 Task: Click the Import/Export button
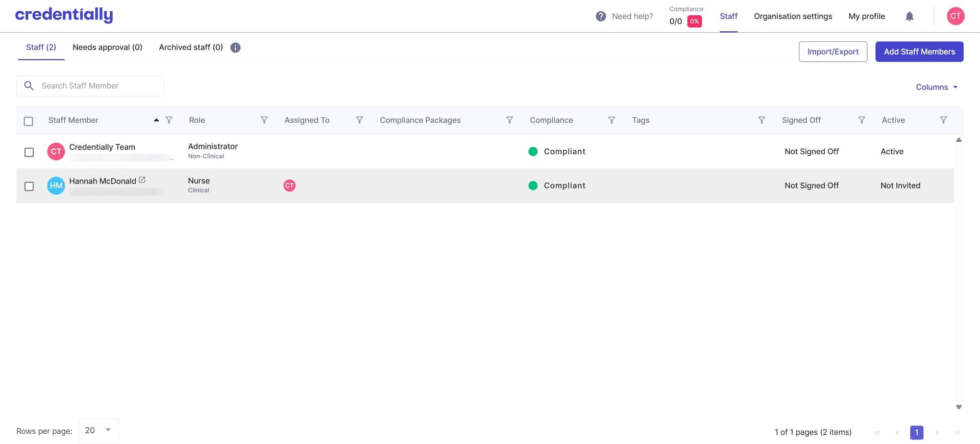click(833, 52)
